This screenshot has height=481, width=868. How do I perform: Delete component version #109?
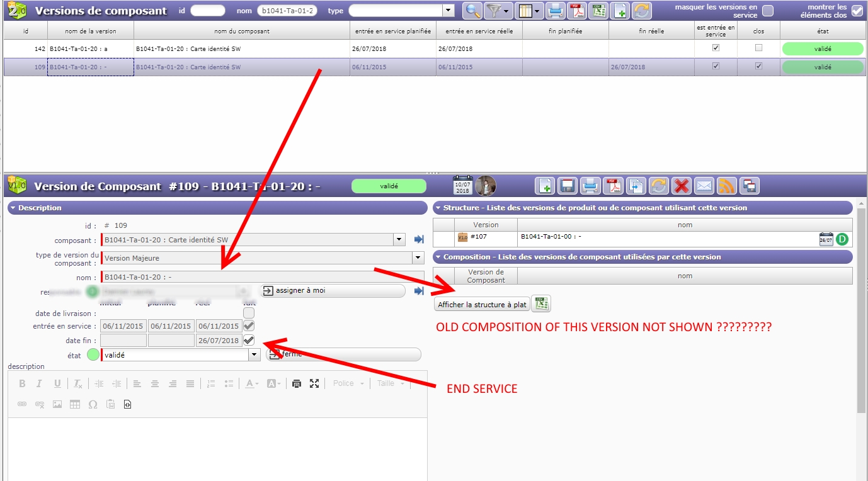[682, 186]
